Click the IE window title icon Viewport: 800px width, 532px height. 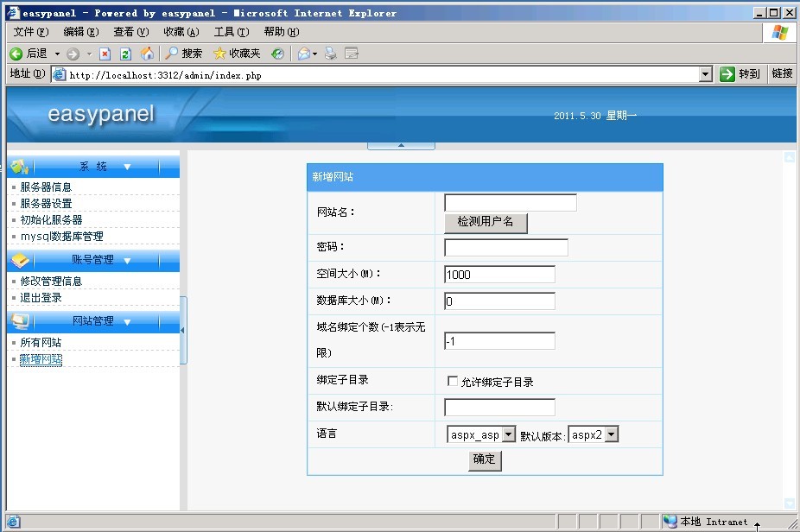[14, 13]
